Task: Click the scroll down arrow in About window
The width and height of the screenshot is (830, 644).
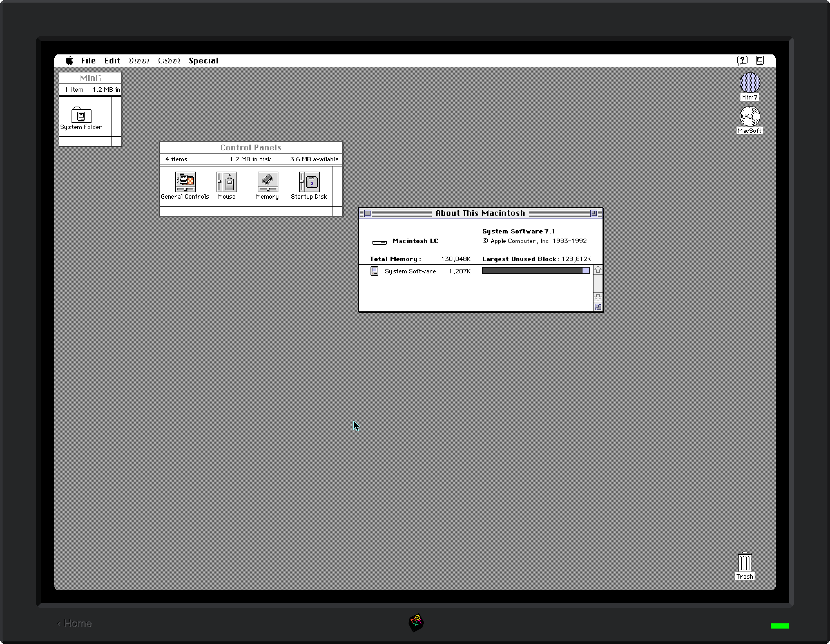Action: 598,297
